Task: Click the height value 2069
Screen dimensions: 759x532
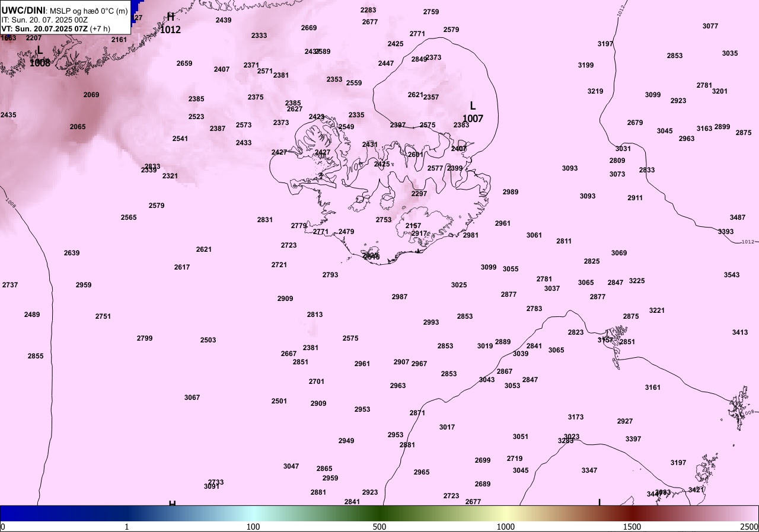Action: 91,95
